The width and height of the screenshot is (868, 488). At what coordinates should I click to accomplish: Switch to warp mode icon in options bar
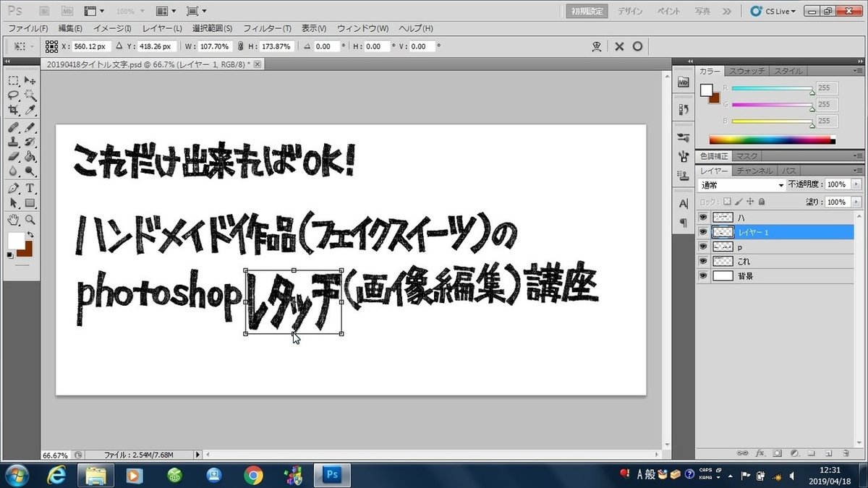597,46
